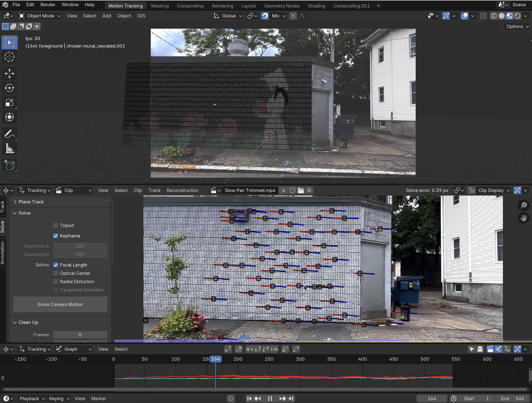Open the Playback dropdown
The height and width of the screenshot is (403, 532).
(x=32, y=399)
